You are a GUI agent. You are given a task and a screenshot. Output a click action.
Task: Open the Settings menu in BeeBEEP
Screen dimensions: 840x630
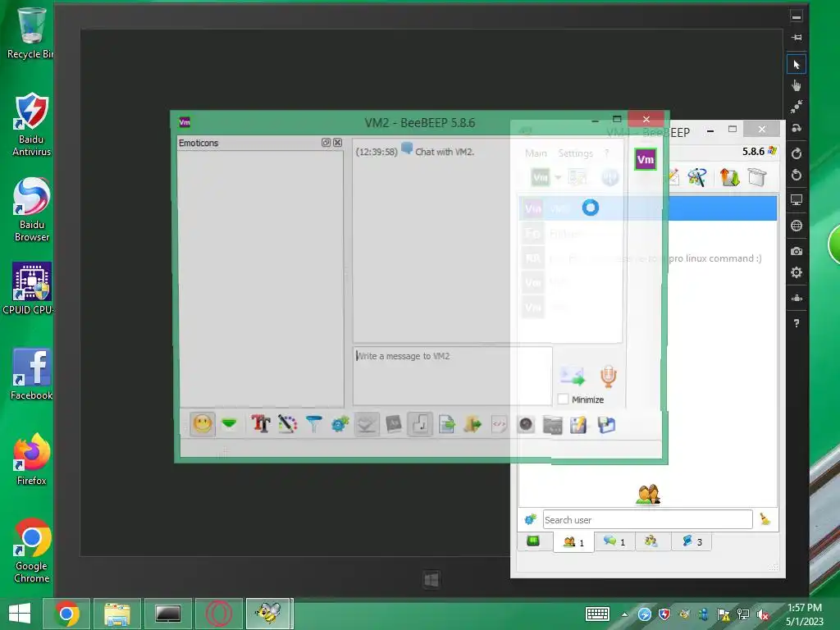pyautogui.click(x=575, y=153)
